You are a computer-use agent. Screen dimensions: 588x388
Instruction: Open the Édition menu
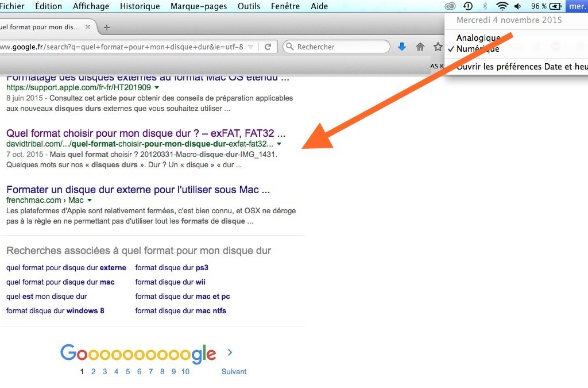(x=48, y=6)
